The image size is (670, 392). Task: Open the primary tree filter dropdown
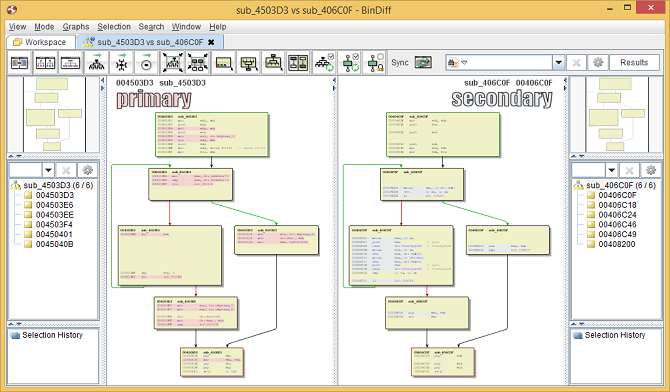[x=48, y=170]
